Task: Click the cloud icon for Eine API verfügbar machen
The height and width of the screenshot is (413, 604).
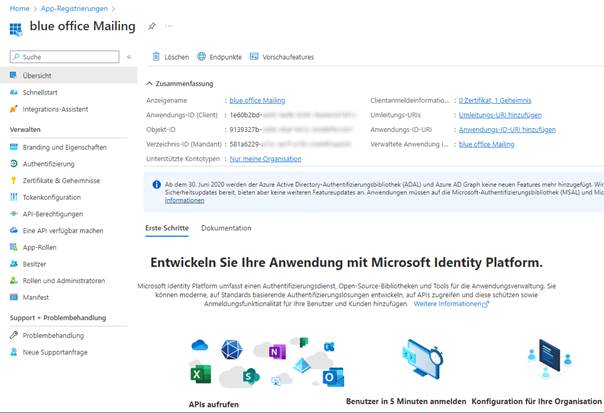Action: pyautogui.click(x=14, y=230)
